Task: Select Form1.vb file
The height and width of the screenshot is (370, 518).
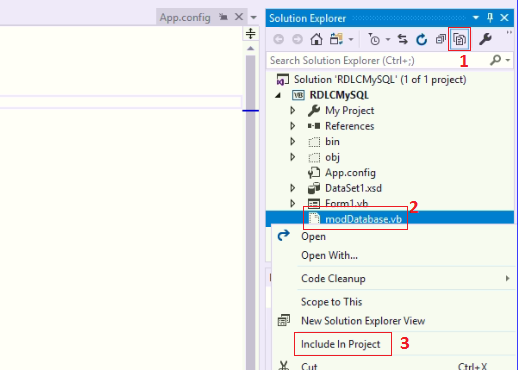Action: tap(346, 203)
